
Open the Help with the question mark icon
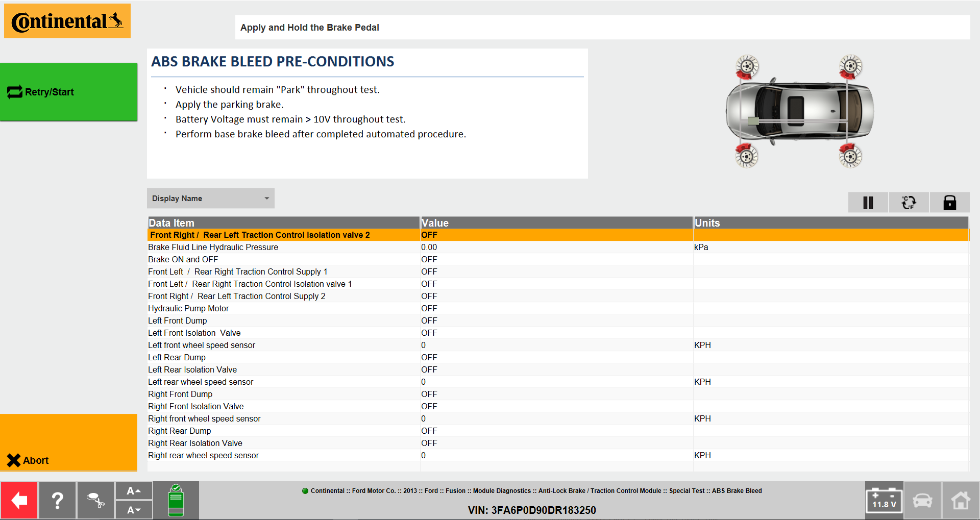57,500
